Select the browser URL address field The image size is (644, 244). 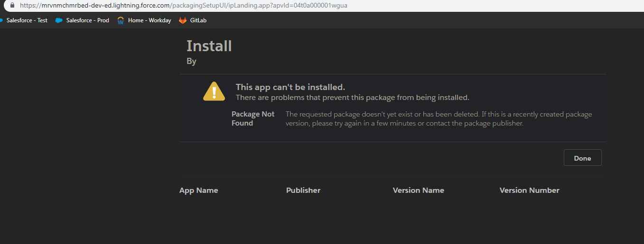[323, 5]
